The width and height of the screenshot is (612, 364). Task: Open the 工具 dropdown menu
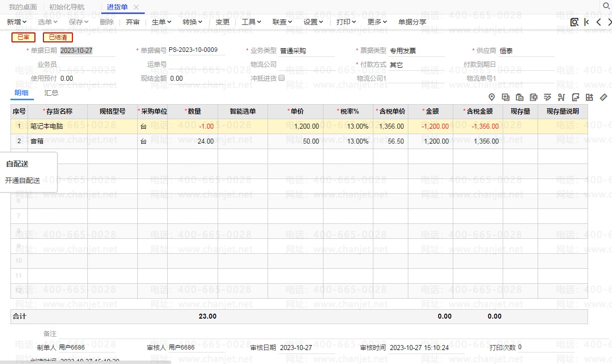point(251,22)
